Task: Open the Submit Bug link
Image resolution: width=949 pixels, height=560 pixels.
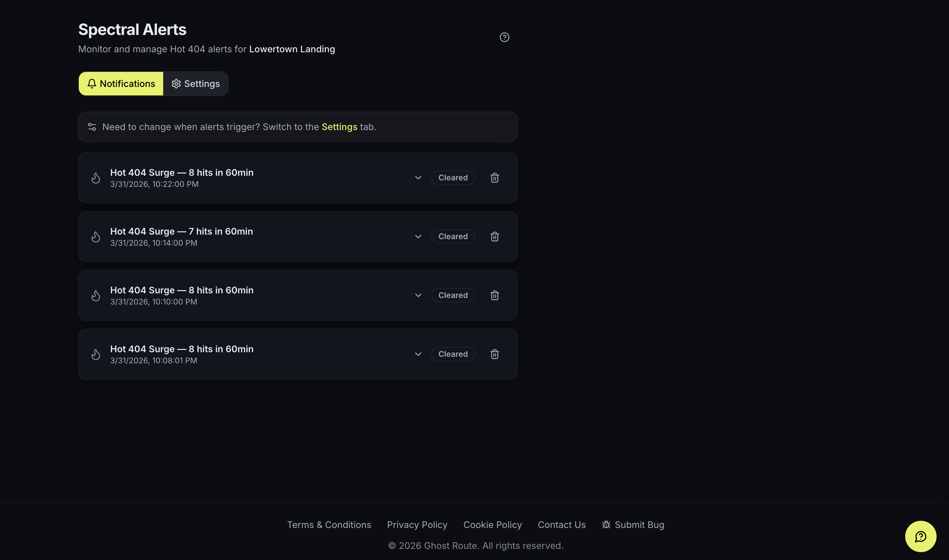Action: 633,525
